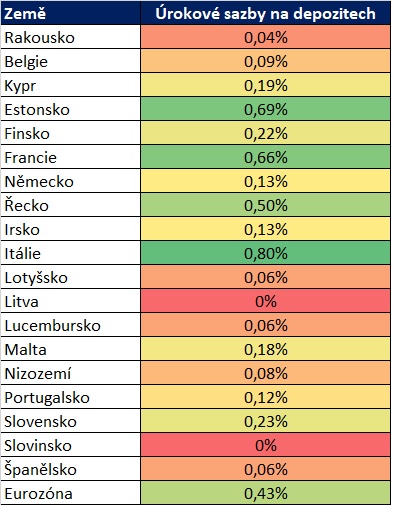Image resolution: width=395 pixels, height=505 pixels.
Task: Click the red 0% cell for Litva
Action: [x=265, y=301]
